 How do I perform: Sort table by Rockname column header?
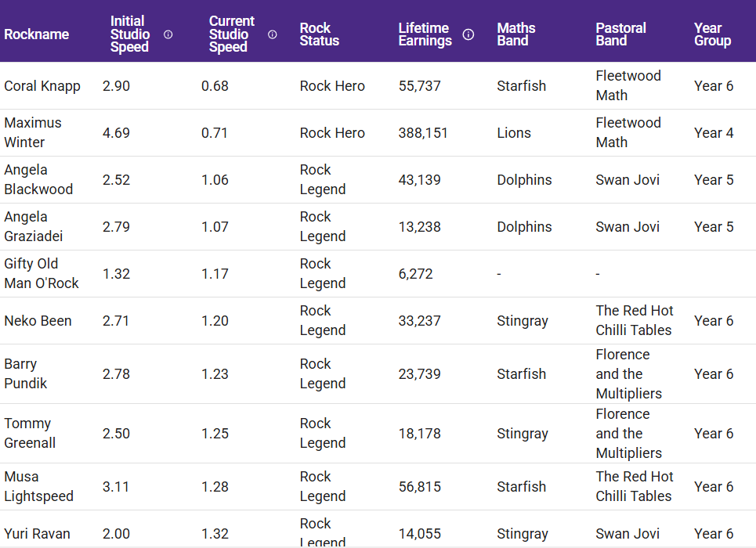click(x=37, y=34)
